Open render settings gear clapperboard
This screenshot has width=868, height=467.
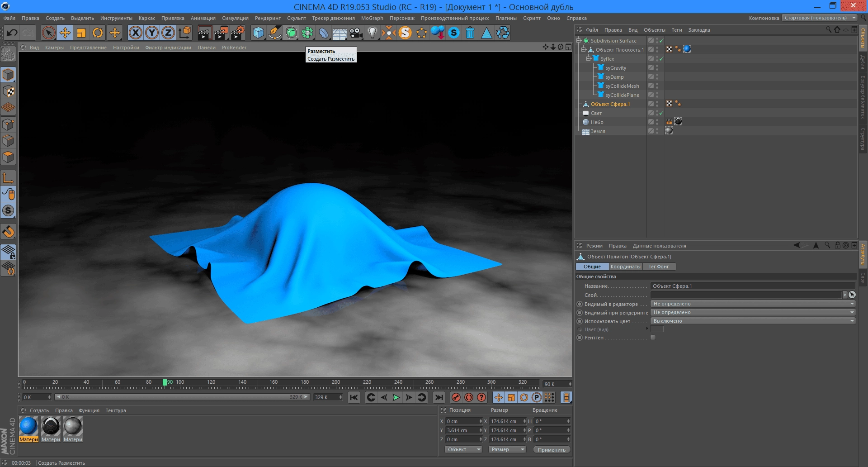tap(238, 33)
